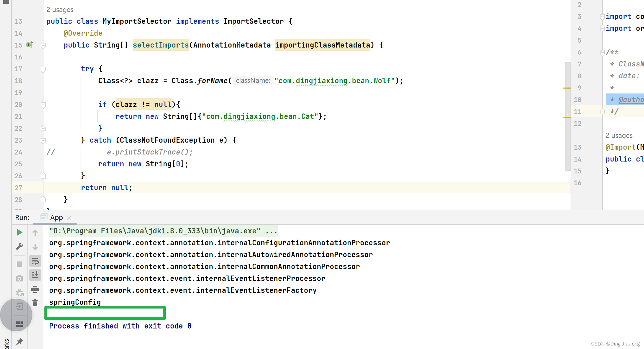Open Restore Layout icon in Run panel
The width and height of the screenshot is (644, 349).
tap(19, 324)
